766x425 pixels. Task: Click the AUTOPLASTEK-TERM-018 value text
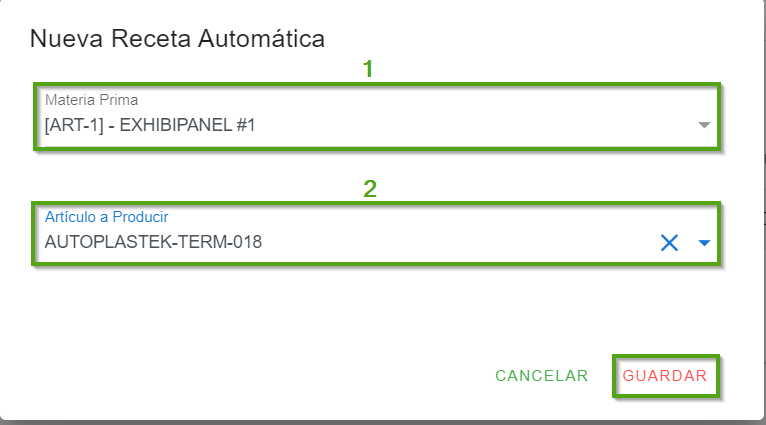click(x=154, y=242)
